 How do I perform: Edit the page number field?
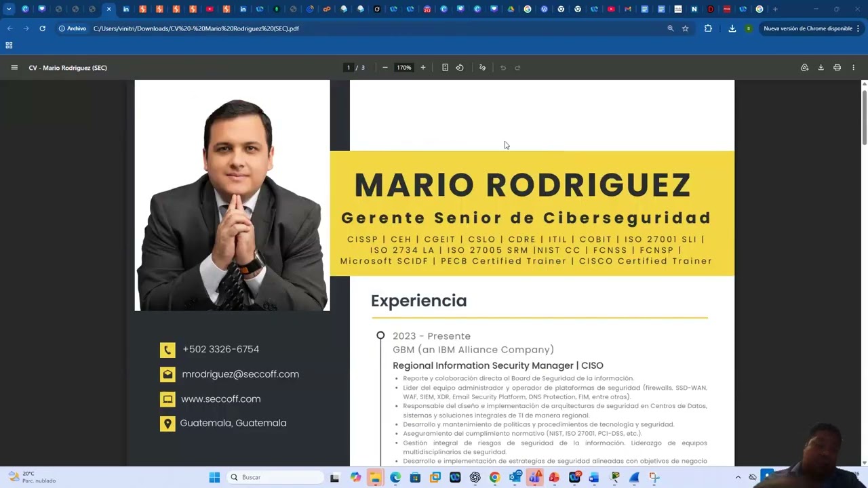click(x=349, y=68)
